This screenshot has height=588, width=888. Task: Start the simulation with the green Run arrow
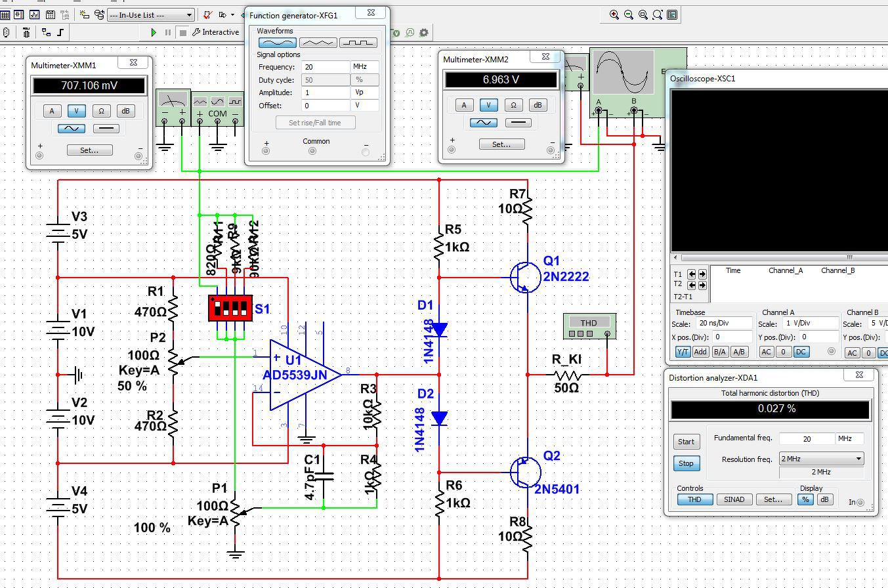tap(154, 32)
